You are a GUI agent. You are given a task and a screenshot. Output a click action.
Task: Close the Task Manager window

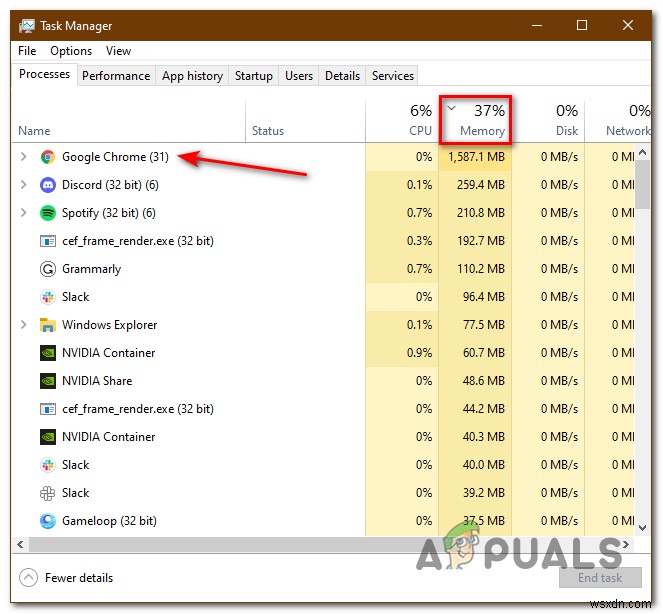pyautogui.click(x=628, y=25)
